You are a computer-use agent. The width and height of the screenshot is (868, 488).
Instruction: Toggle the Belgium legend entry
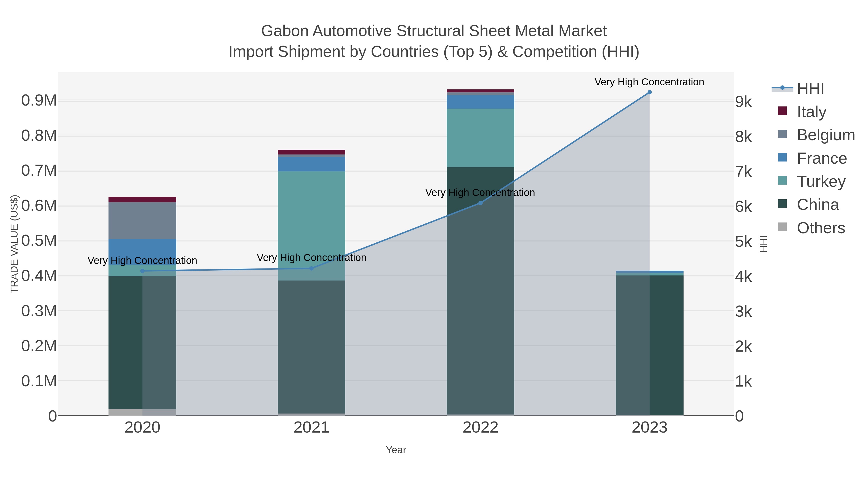(x=816, y=135)
